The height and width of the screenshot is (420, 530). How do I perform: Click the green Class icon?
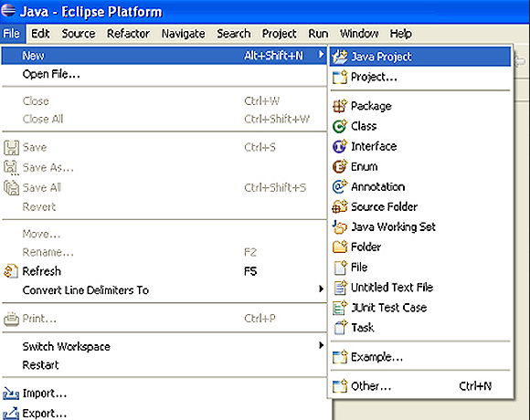[340, 126]
